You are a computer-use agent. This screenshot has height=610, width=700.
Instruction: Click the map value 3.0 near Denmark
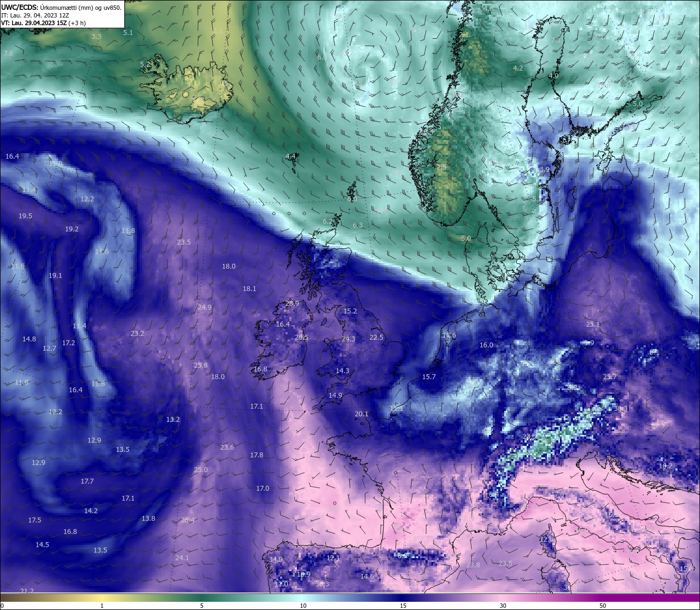[x=466, y=239]
